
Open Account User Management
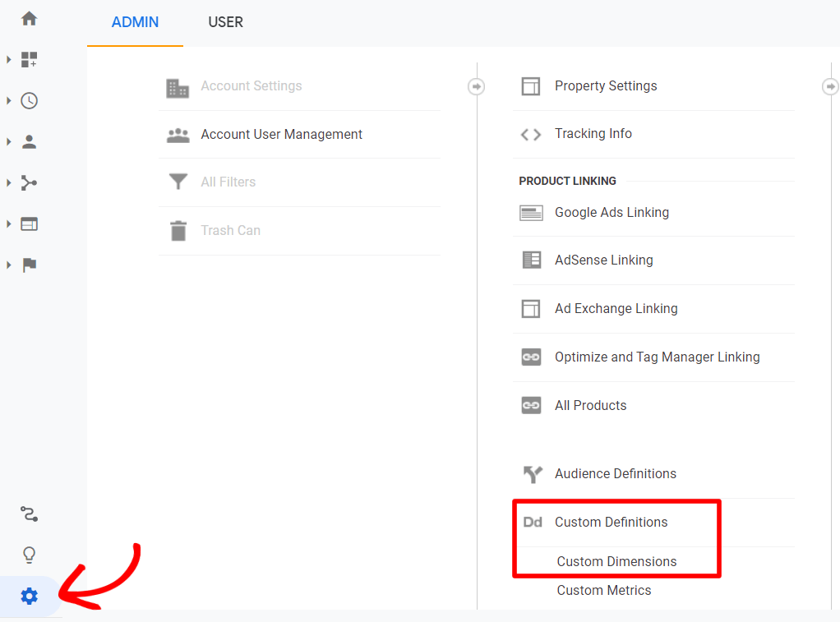(281, 135)
